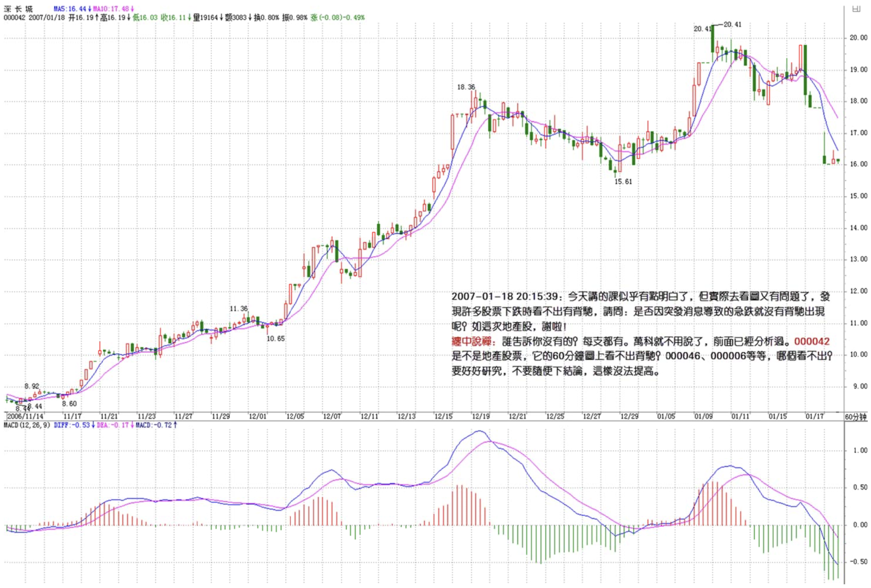The image size is (871, 588).
Task: Click the 11.36 price label
Action: [238, 309]
